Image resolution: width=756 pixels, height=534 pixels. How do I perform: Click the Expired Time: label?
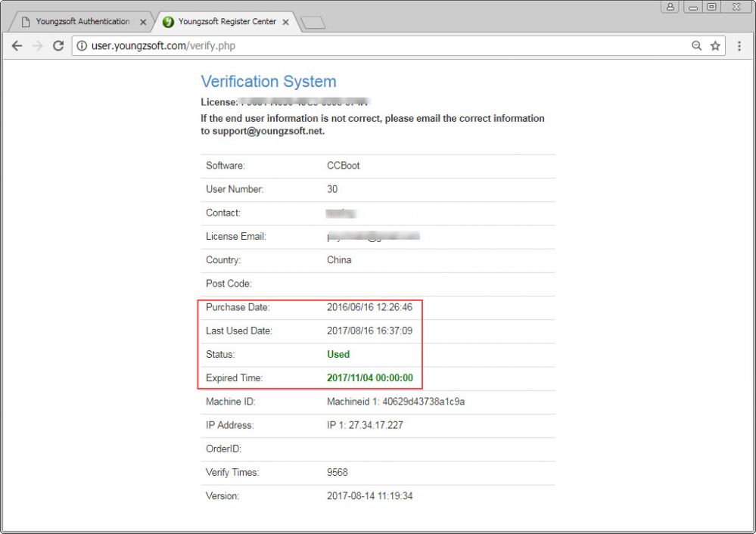(235, 378)
